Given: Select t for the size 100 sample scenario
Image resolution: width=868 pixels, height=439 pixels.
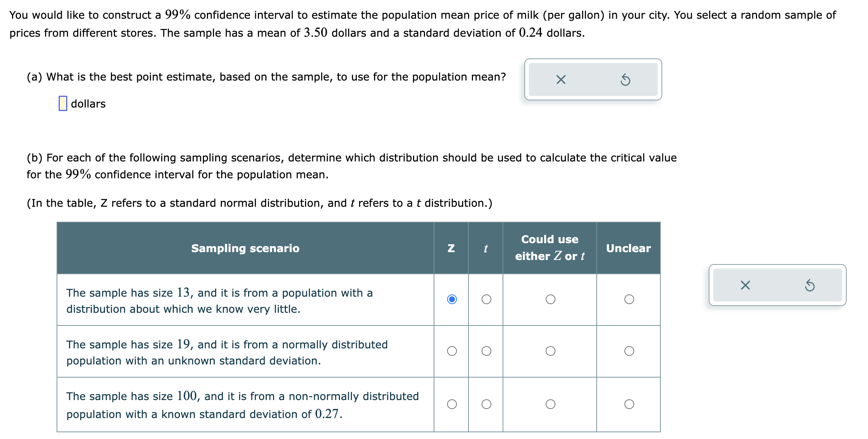Looking at the screenshot, I should click(x=486, y=403).
